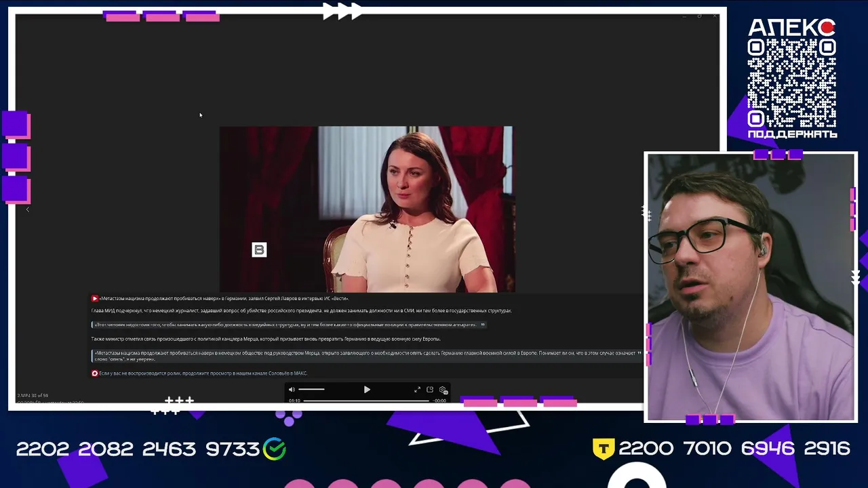
Task: Click the "2.MP4 38 of 59" file counter
Action: pyautogui.click(x=33, y=395)
